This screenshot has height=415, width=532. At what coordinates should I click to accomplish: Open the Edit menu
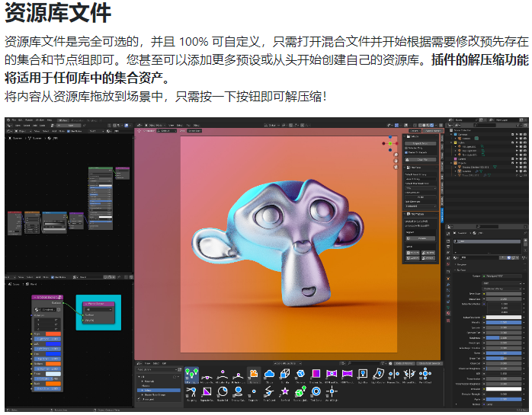(21, 120)
